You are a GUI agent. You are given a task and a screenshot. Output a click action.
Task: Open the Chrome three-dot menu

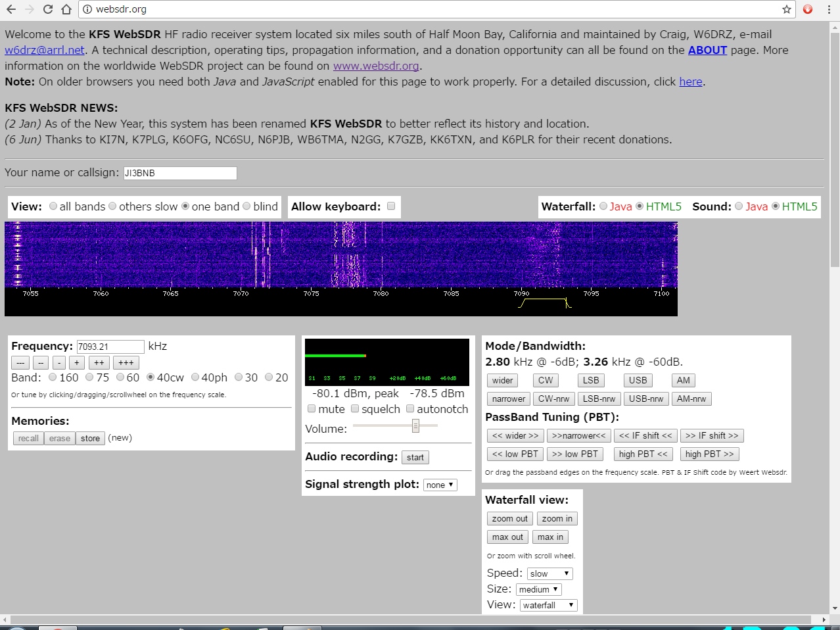tap(829, 9)
